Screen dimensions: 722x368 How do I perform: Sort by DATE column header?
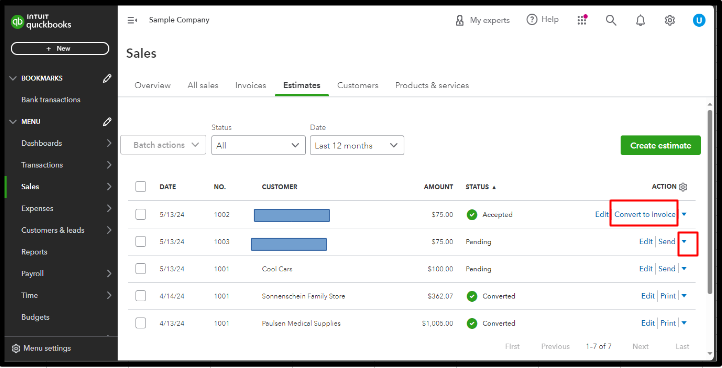[x=168, y=187]
